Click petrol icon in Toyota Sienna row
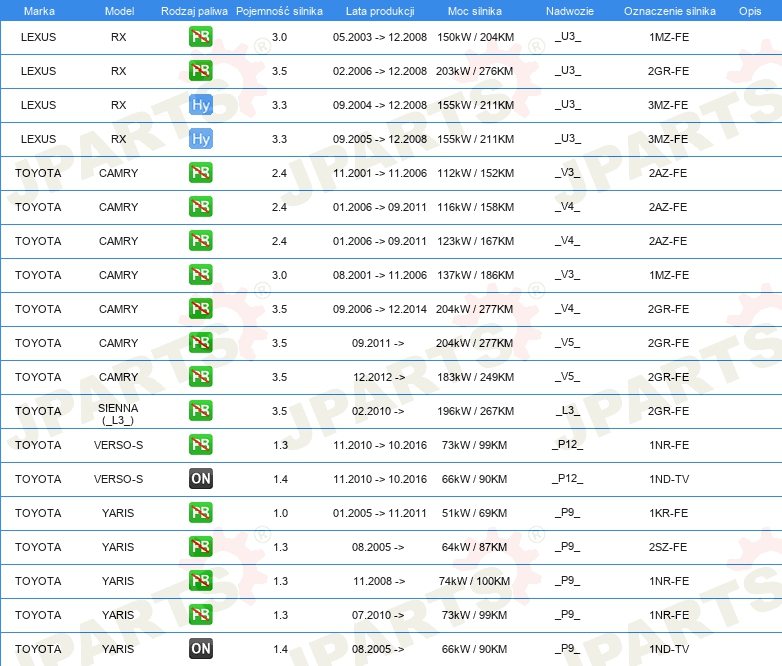 pos(200,411)
